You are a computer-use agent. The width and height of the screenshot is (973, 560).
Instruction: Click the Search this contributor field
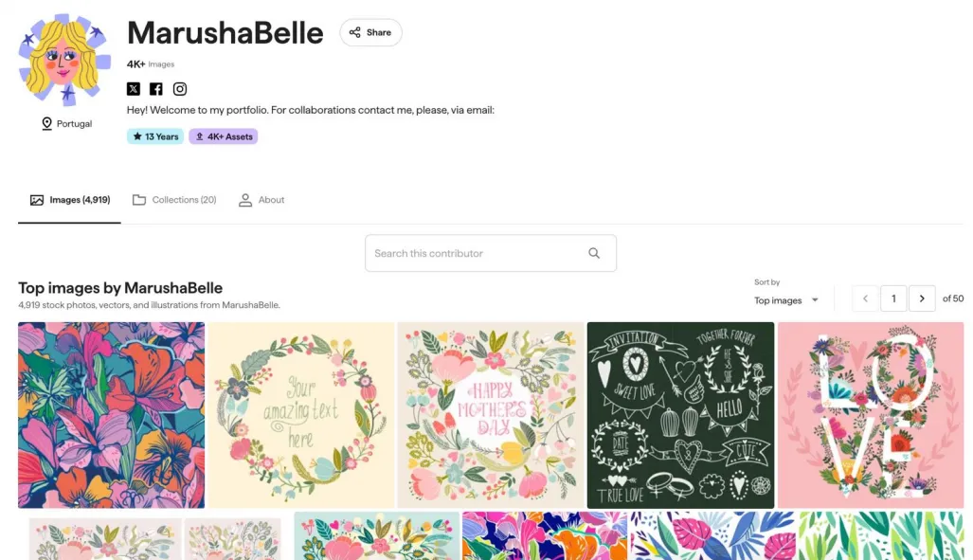tap(477, 253)
